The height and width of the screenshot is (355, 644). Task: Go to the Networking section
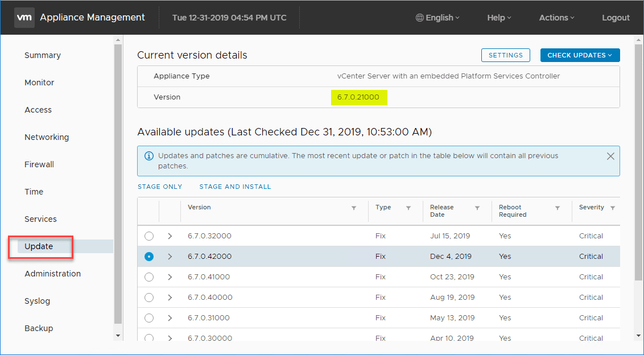point(47,137)
